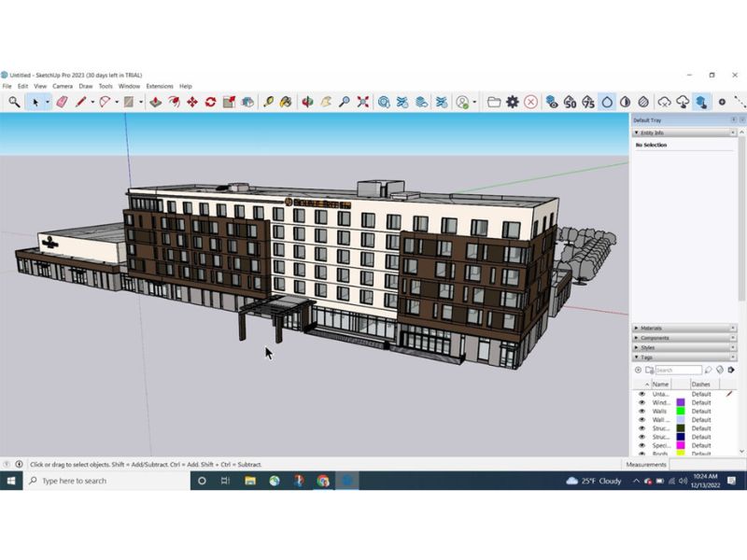
Task: Open the Extensions menu
Action: [x=160, y=86]
